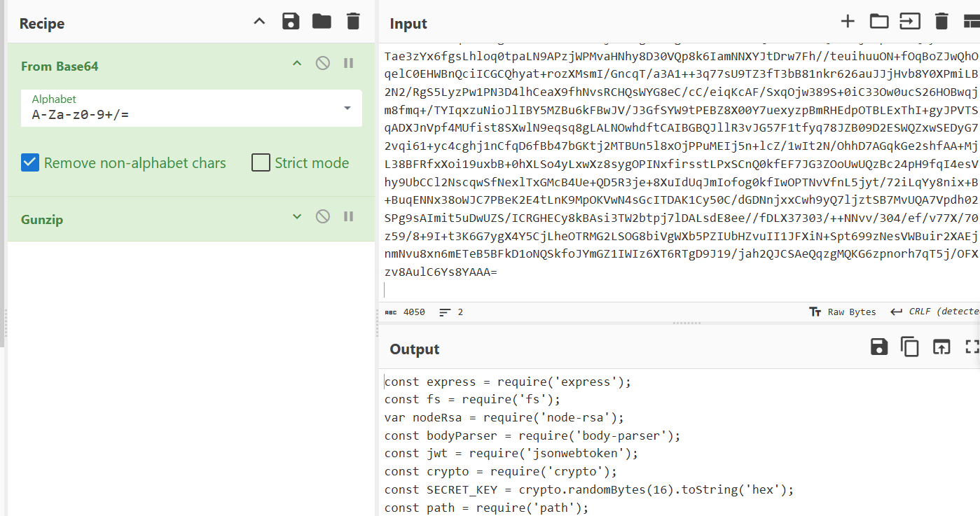Maximise the output pane
980x516 pixels.
tap(972, 347)
